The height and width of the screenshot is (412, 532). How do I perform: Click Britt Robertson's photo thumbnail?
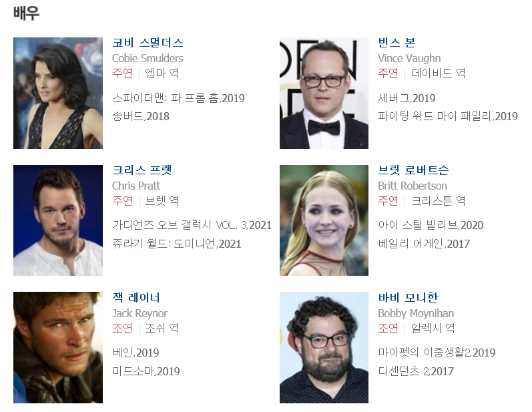[x=324, y=220]
